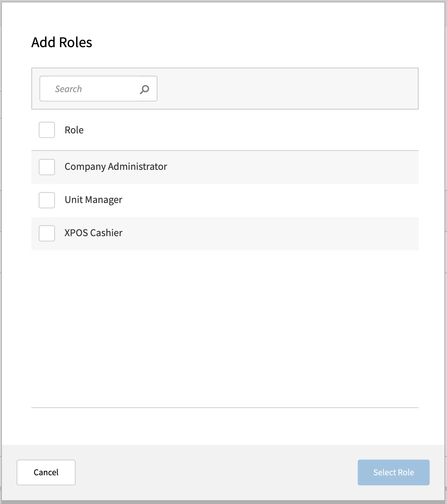Uncheck the Unit Manager checkbox

46,200
